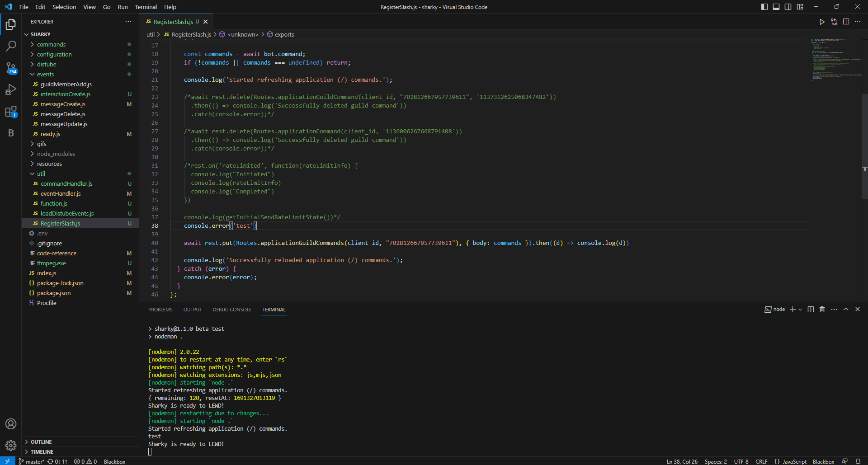The width and height of the screenshot is (868, 465).
Task: Collapse the SHARKY workspace root
Action: click(80, 34)
